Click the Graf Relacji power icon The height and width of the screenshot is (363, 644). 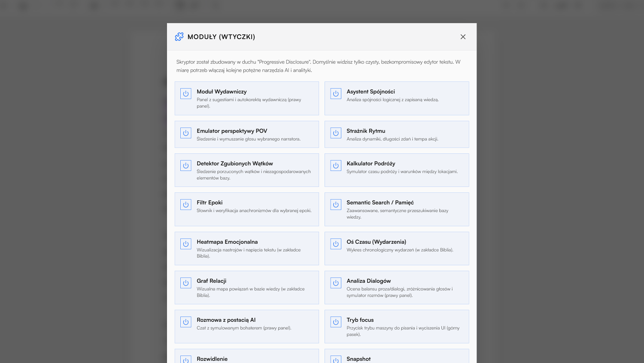pos(186,283)
